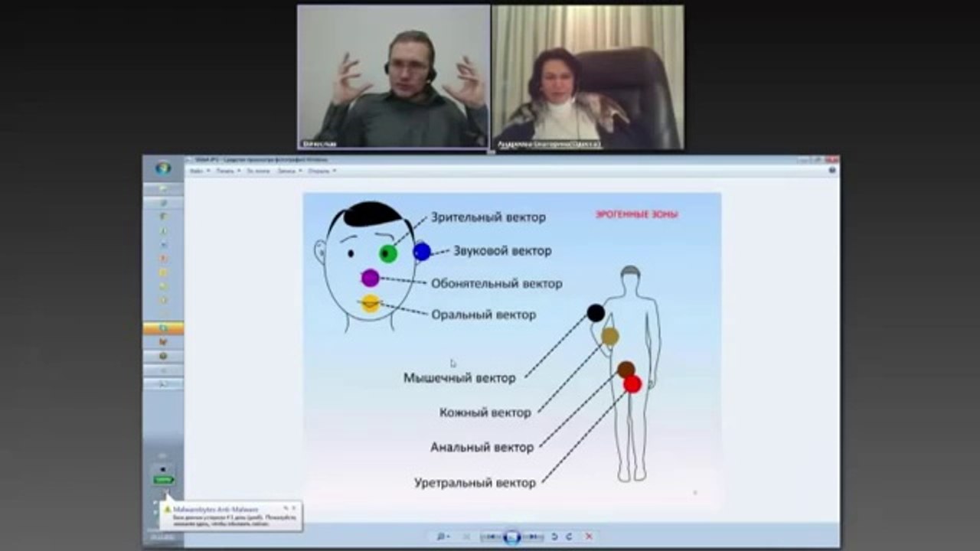Open the Запись menu
980x551 pixels.
click(x=289, y=171)
